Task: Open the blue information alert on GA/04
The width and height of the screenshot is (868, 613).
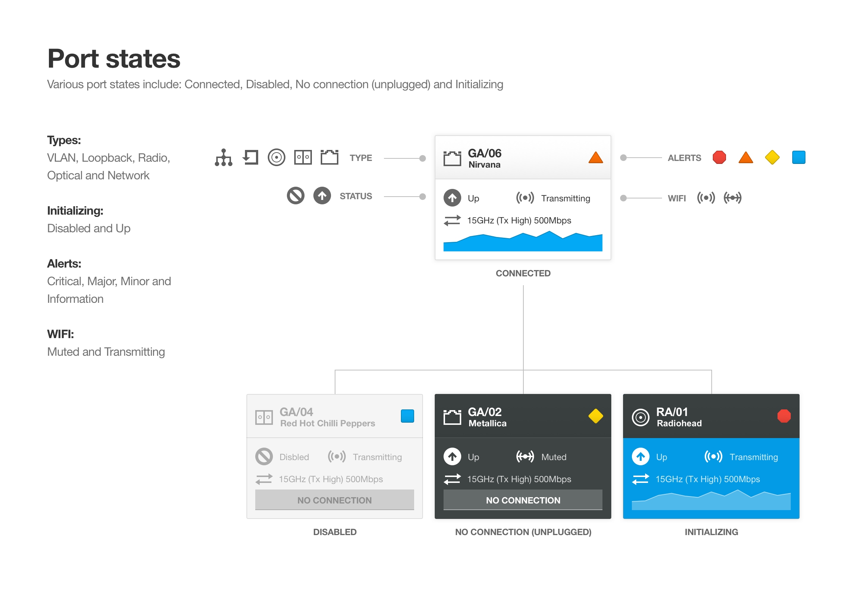Action: click(x=407, y=416)
